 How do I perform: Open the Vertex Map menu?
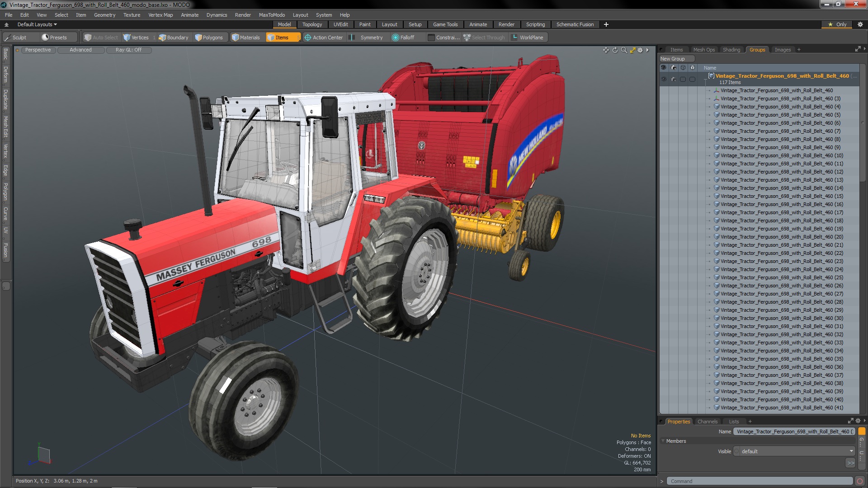pyautogui.click(x=160, y=15)
